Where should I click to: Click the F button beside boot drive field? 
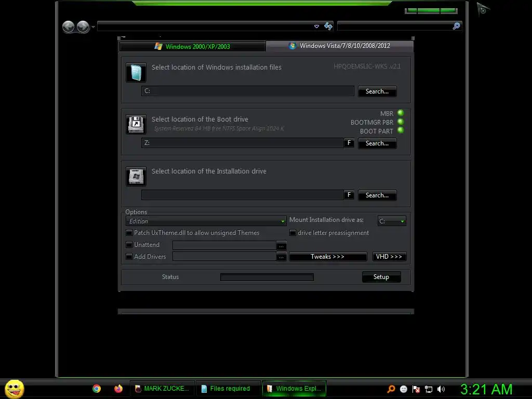[349, 143]
